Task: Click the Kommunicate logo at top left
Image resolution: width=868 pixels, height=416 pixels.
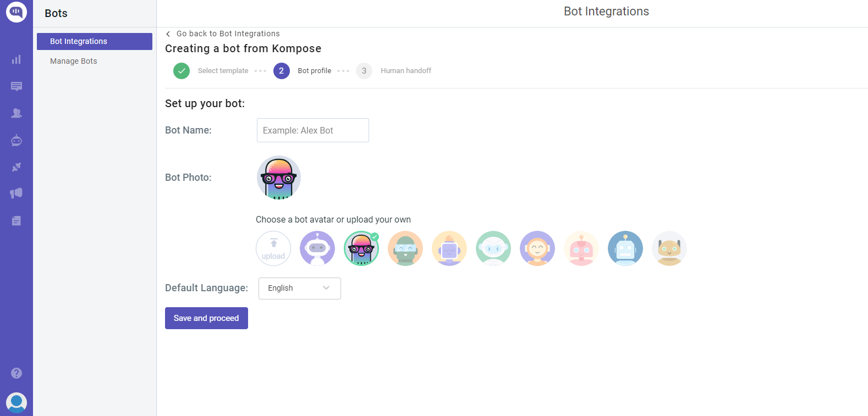Action: coord(17,11)
